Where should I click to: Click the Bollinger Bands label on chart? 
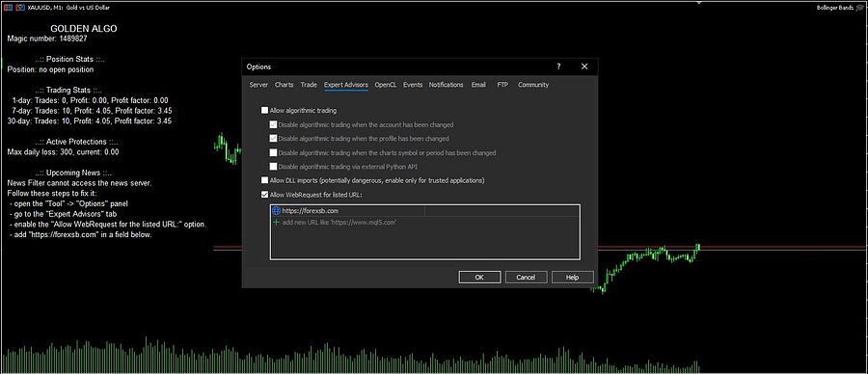(835, 8)
